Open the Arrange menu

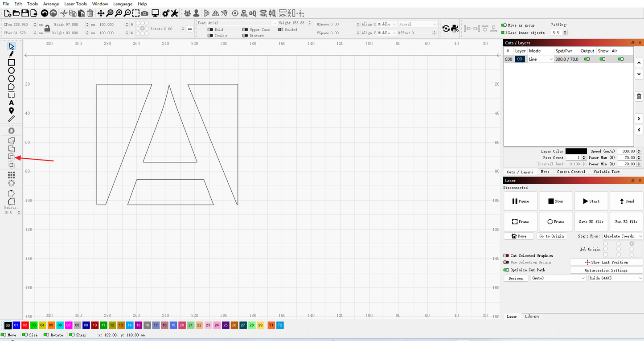51,4
